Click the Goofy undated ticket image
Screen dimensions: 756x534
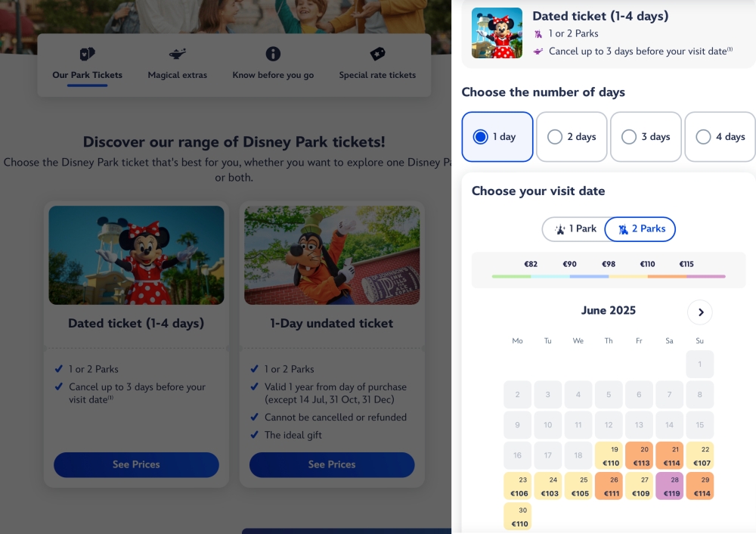tap(332, 255)
